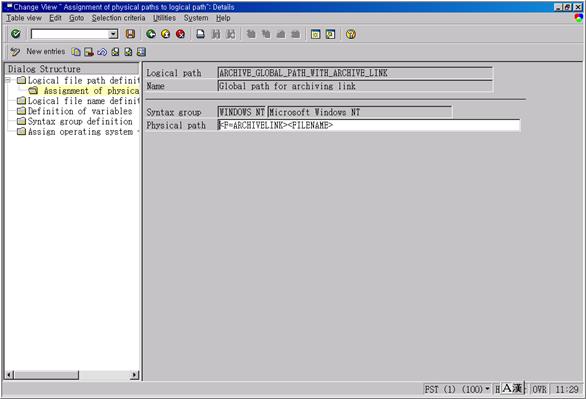Click the green Back arrow icon
This screenshot has height=399, width=586.
pos(151,34)
